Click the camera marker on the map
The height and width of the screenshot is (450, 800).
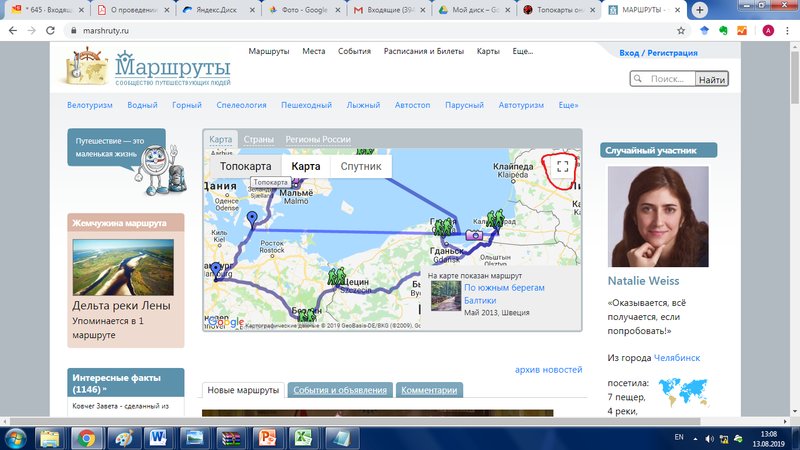(x=475, y=235)
